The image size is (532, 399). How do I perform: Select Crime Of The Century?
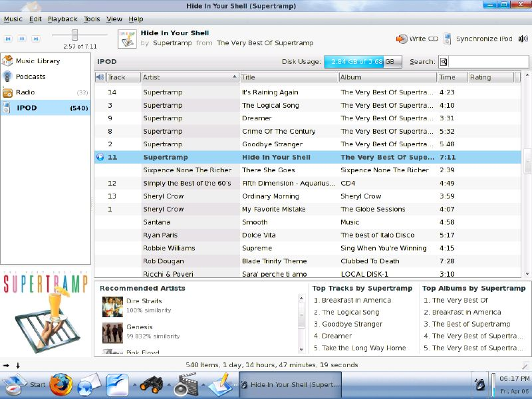coord(307,131)
